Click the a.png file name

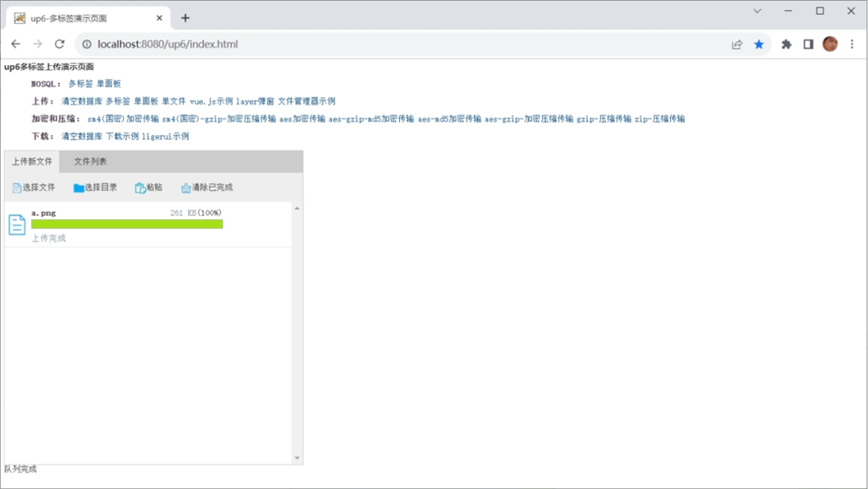coord(43,212)
